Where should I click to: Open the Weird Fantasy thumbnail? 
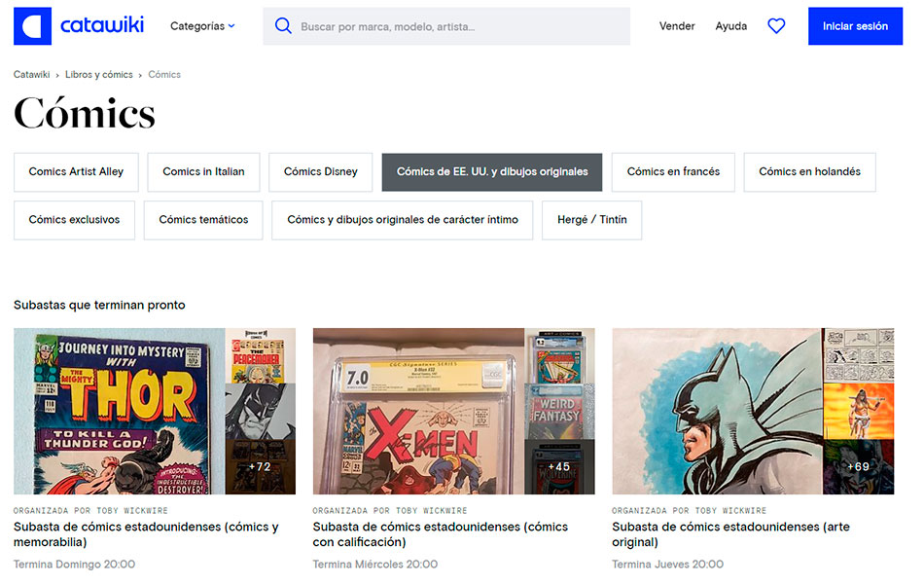tap(560, 411)
